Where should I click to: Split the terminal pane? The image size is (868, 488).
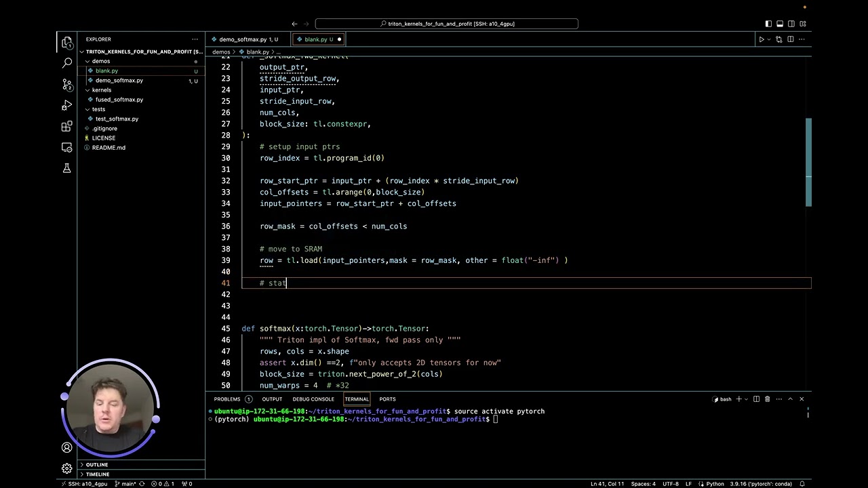click(756, 399)
